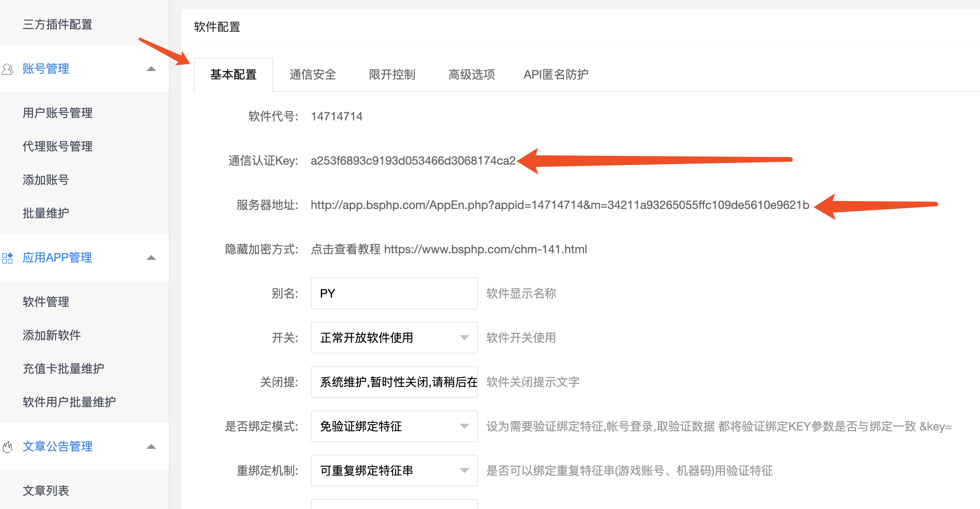980x509 pixels.
Task: Open the 重绑定机制 dropdown
Action: click(394, 471)
